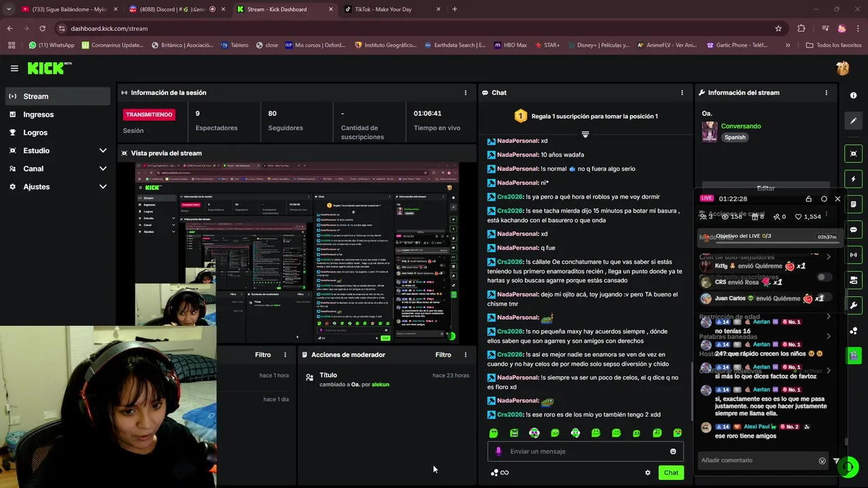Screen dimensions: 868x488
Task: Click the broadcast signal icon in right toolbar
Action: click(854, 255)
